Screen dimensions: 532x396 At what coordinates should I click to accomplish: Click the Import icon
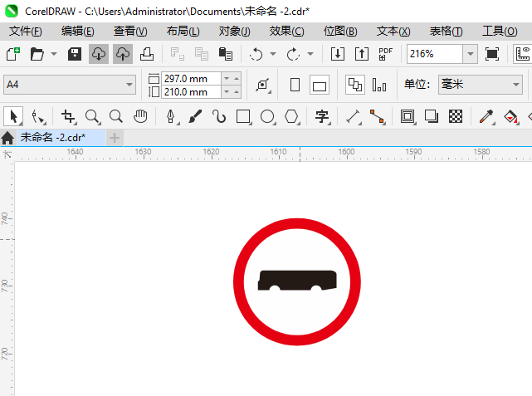tap(338, 54)
